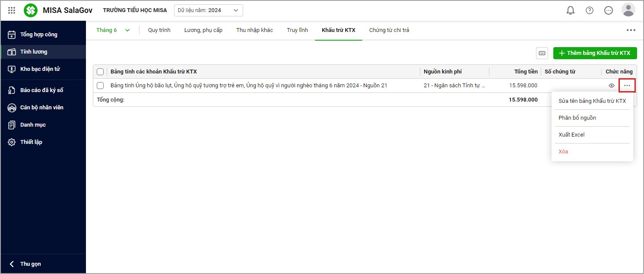Open the Dữ liệu năm 2024 dropdown
The width and height of the screenshot is (644, 274).
coord(208,10)
